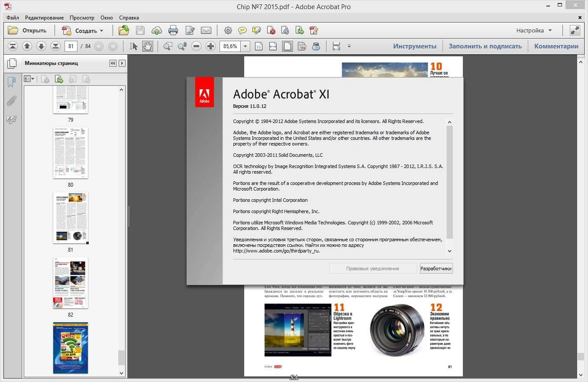Image resolution: width=588 pixels, height=382 pixels.
Task: Open the Просмотр menu
Action: [x=82, y=18]
